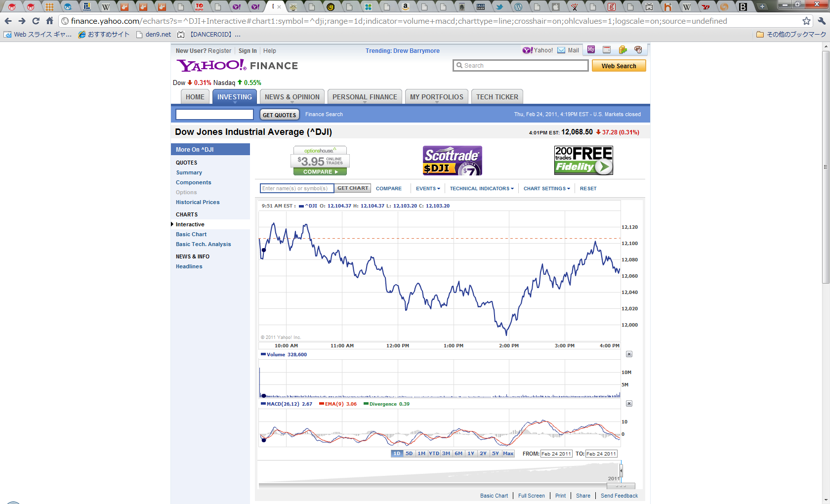Switch to the WordPress tab
Viewport: 830px width, 504px height.
coord(518,7)
